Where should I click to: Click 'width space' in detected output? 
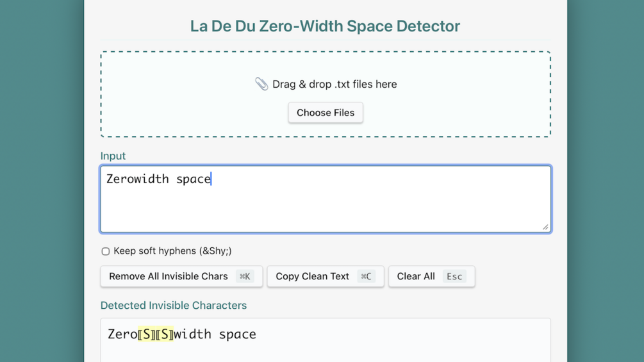click(215, 334)
